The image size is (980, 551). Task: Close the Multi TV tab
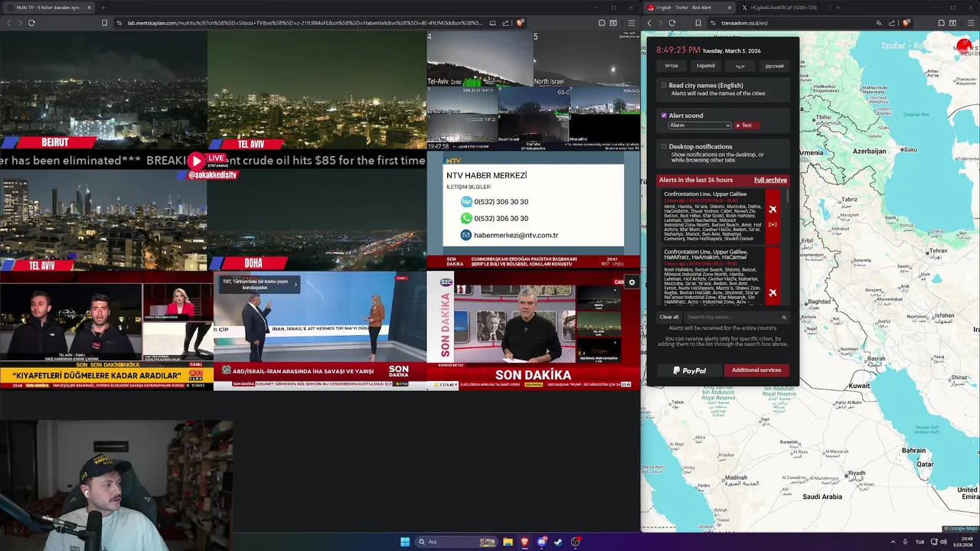click(89, 8)
